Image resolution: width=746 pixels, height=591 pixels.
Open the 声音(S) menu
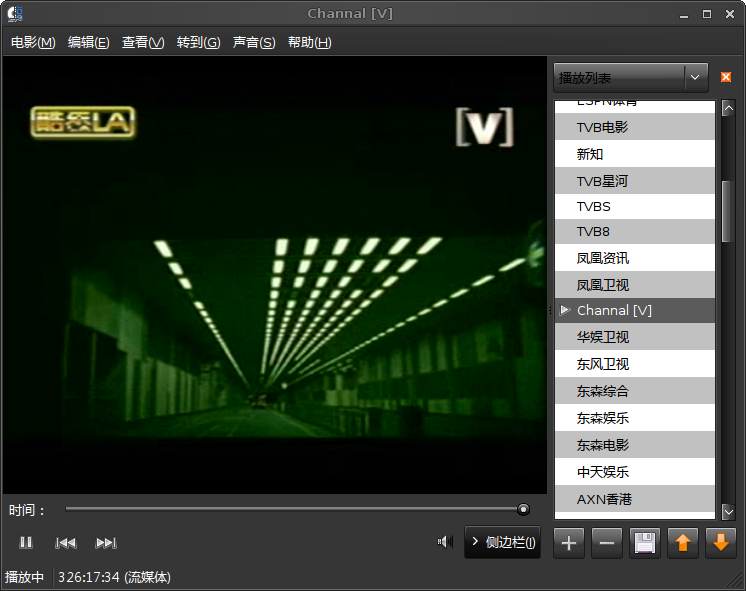[254, 42]
